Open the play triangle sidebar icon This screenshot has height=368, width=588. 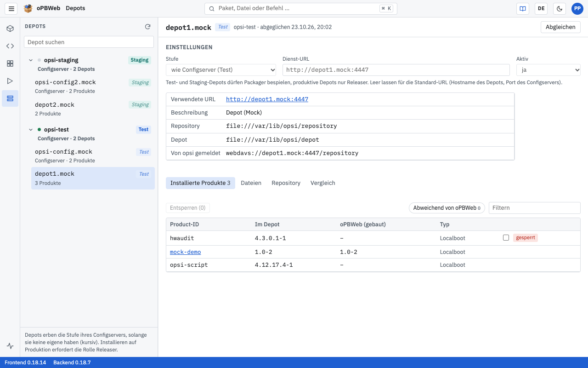point(10,81)
